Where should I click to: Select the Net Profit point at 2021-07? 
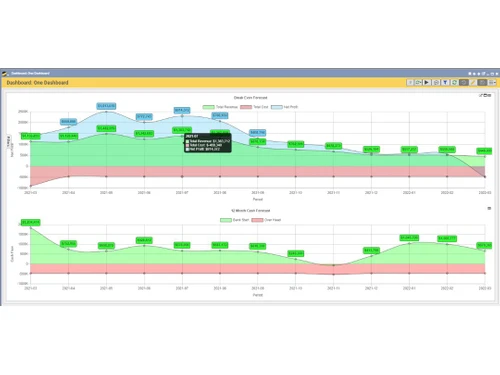[x=182, y=116]
